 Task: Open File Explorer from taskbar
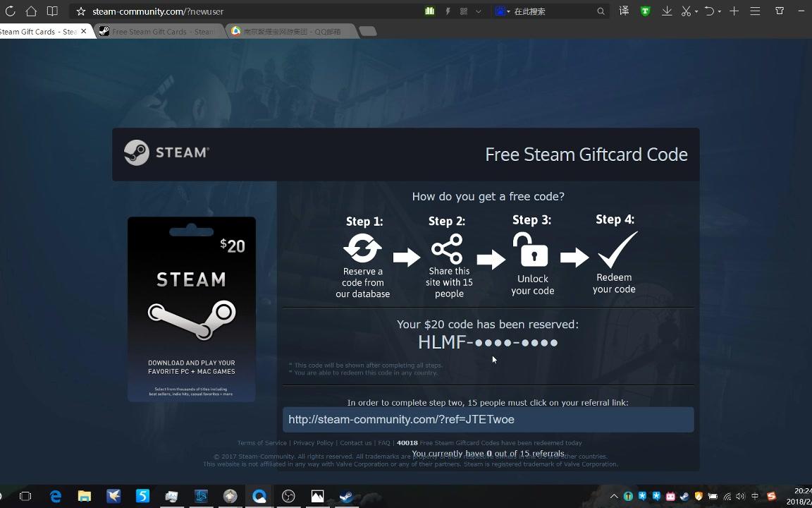[85, 496]
